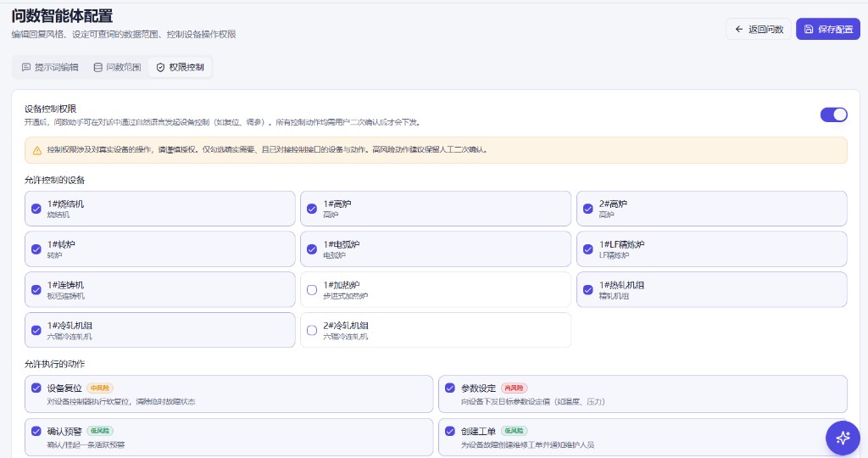Select the 权限控制 tab
Viewport: 868px width, 458px height.
180,68
